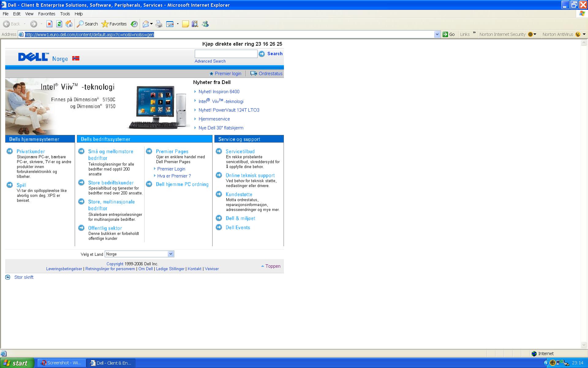Go to Home page icon
Viewport: 588px width, 368px height.
point(69,24)
